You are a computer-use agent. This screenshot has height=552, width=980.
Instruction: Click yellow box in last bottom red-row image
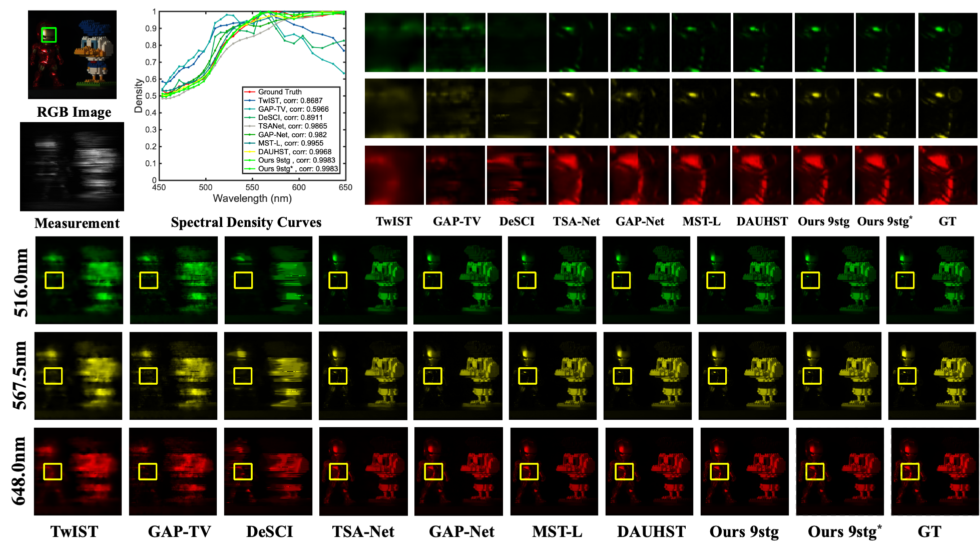tap(910, 471)
